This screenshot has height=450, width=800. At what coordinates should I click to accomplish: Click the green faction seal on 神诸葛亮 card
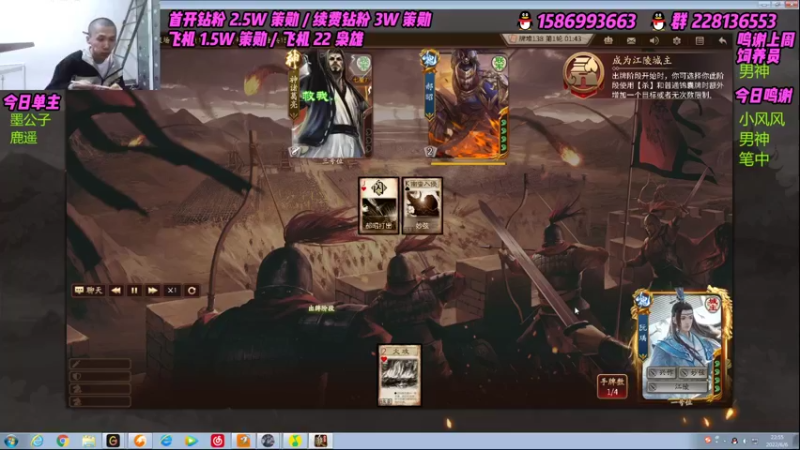[363, 64]
